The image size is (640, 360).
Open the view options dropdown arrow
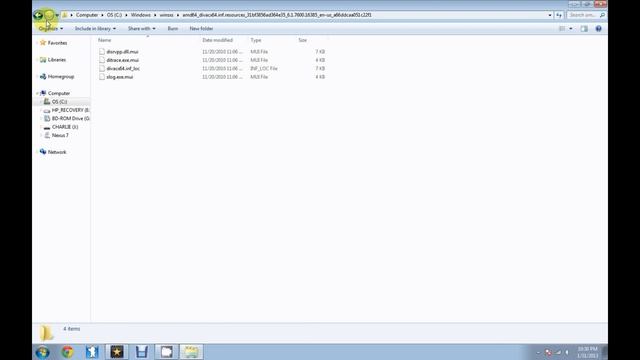pyautogui.click(x=571, y=29)
